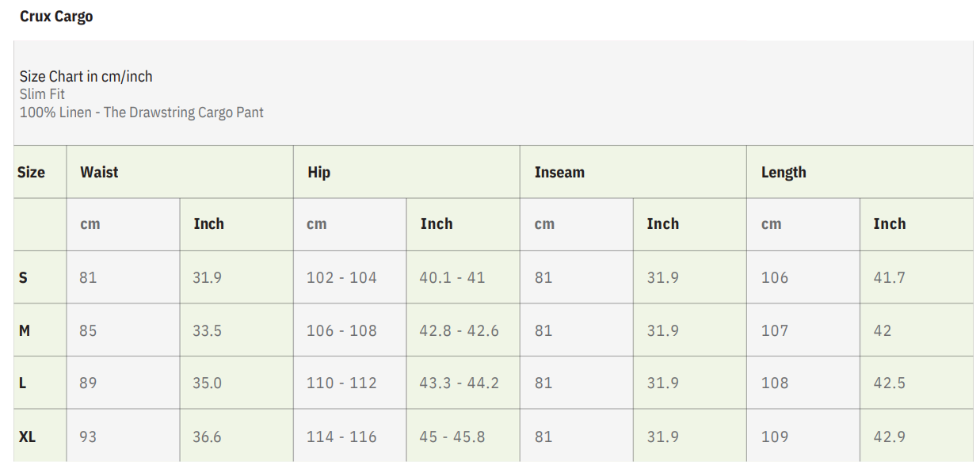Viewport: 980px width, 469px height.
Task: Click the Inseam column header
Action: [559, 172]
